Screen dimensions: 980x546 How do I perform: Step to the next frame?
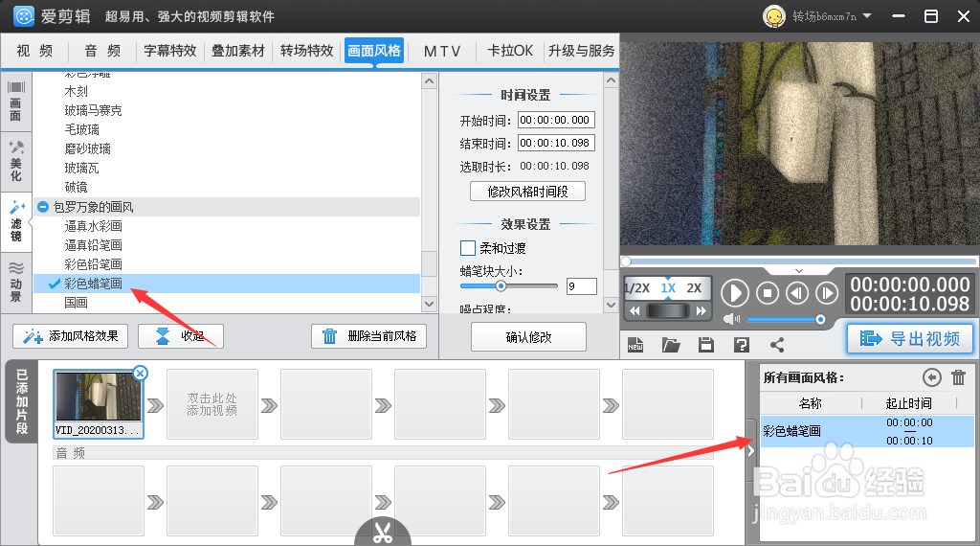point(826,293)
